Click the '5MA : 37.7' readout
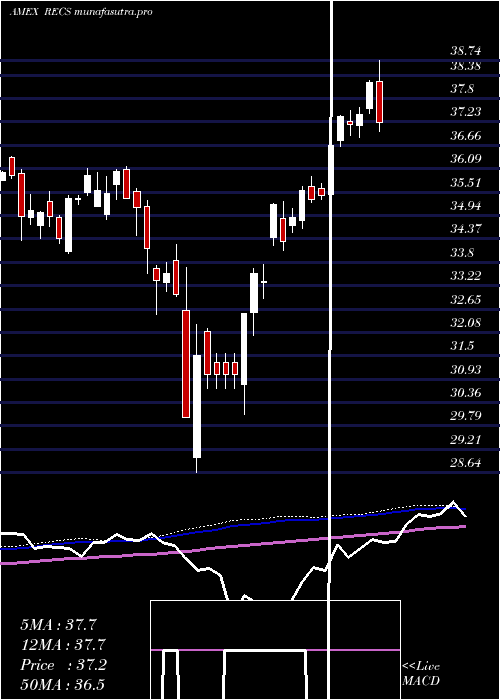The height and width of the screenshot is (700, 500). point(58,625)
